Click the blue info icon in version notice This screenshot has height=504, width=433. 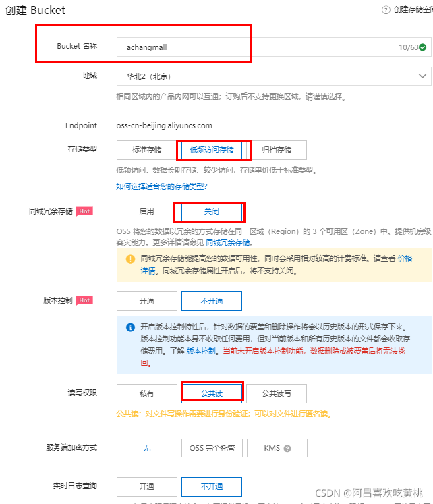pyautogui.click(x=130, y=327)
